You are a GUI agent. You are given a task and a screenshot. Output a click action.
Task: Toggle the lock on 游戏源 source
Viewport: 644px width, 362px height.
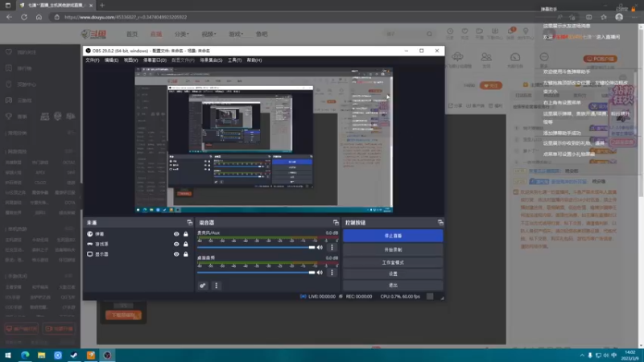tap(186, 245)
